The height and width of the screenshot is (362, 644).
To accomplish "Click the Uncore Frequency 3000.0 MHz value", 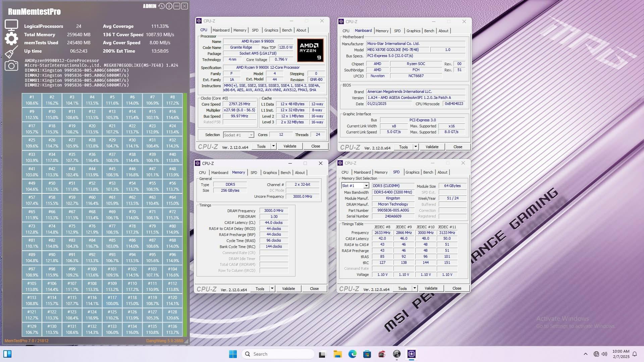I will coord(303,196).
